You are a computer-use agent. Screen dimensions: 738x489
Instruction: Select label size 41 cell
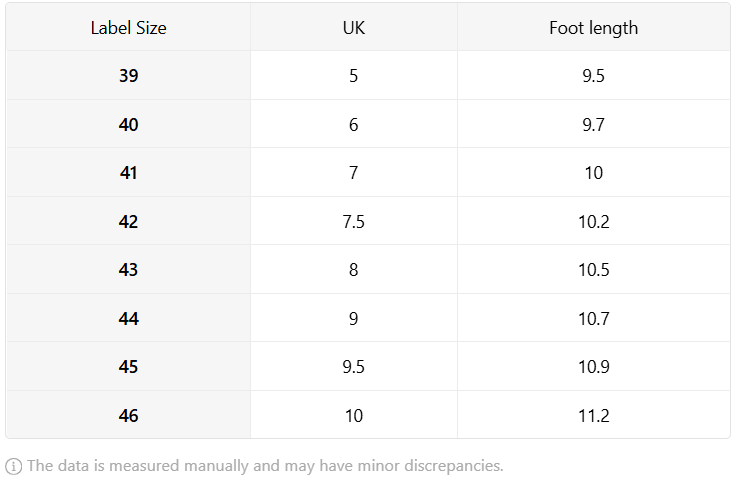tap(128, 173)
